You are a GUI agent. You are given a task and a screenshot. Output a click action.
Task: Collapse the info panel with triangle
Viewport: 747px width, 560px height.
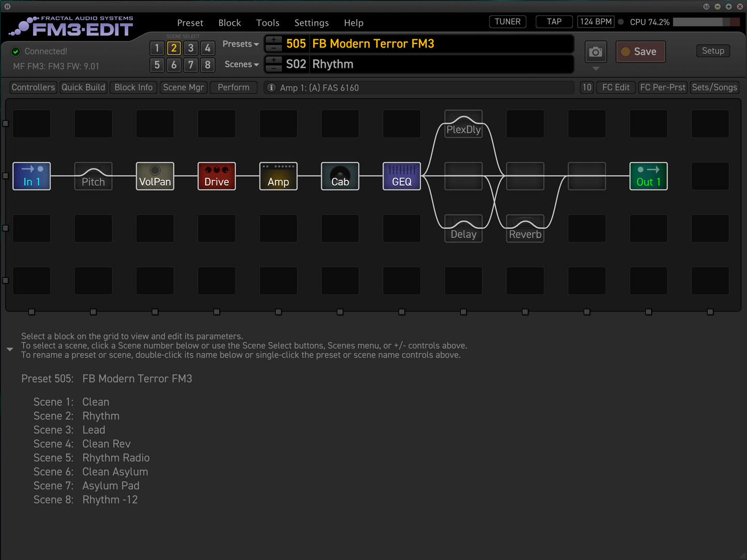click(10, 350)
